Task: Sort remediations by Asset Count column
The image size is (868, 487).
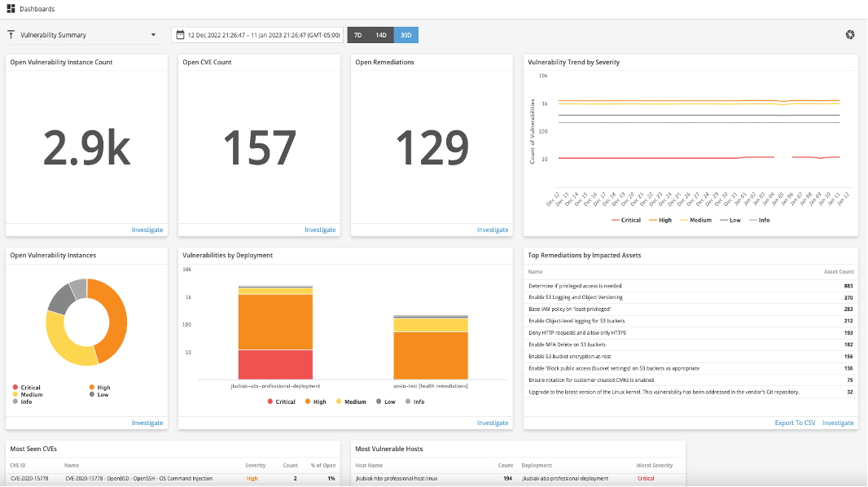Action: point(838,272)
